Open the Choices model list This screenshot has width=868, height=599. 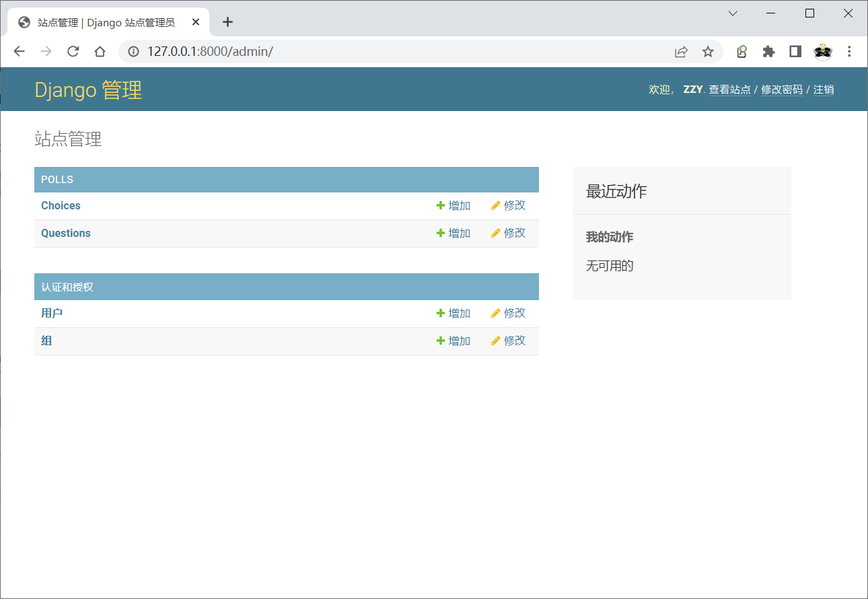(x=61, y=206)
